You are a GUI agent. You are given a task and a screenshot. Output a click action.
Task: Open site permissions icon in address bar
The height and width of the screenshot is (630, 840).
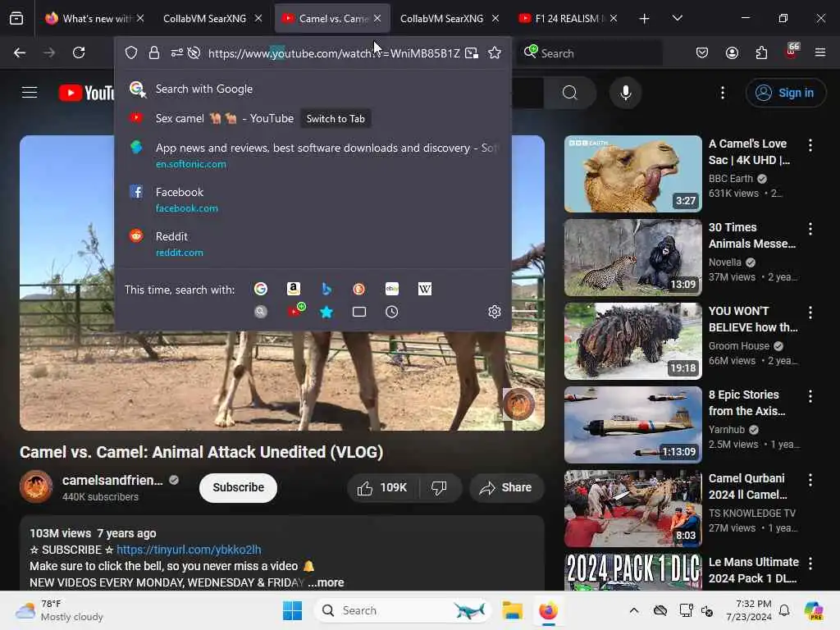click(x=177, y=52)
